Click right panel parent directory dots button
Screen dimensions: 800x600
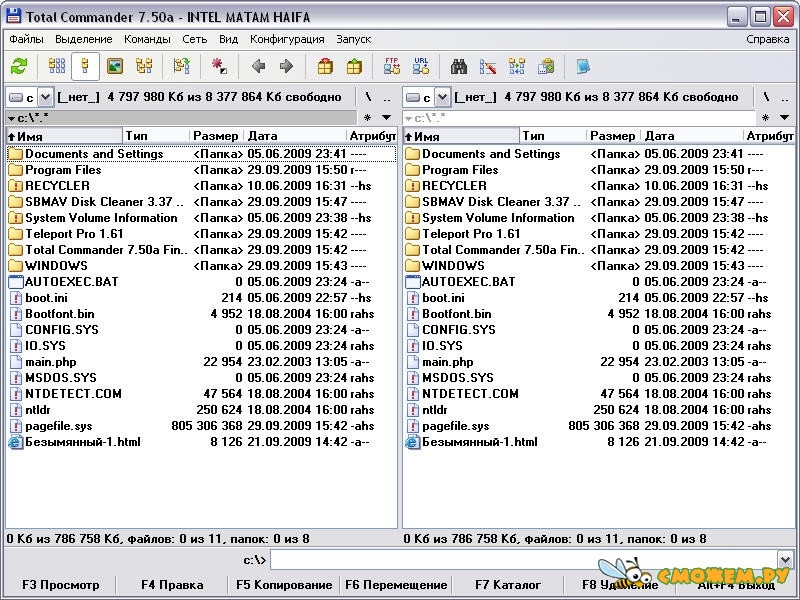pyautogui.click(x=785, y=97)
